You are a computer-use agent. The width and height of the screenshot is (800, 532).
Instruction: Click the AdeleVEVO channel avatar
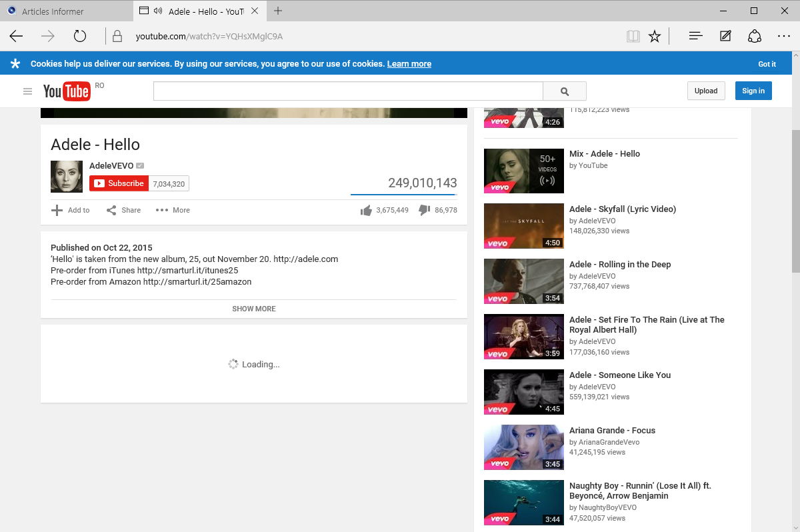(x=67, y=177)
